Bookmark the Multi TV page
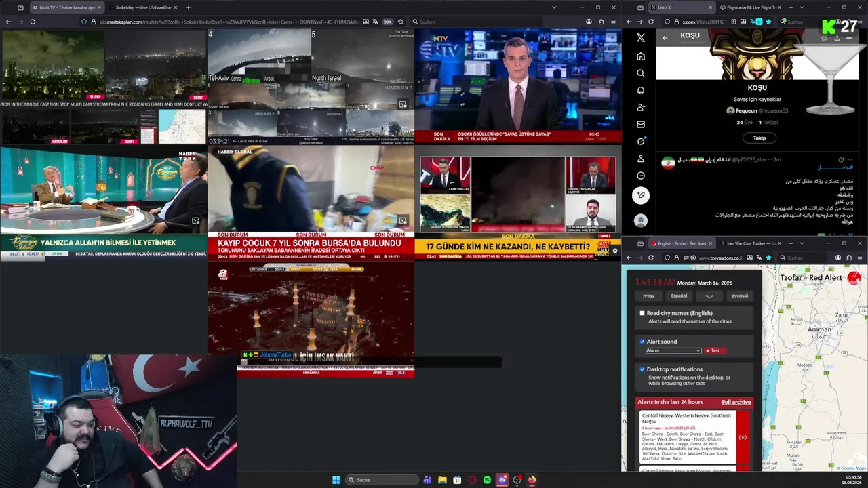 tap(401, 22)
